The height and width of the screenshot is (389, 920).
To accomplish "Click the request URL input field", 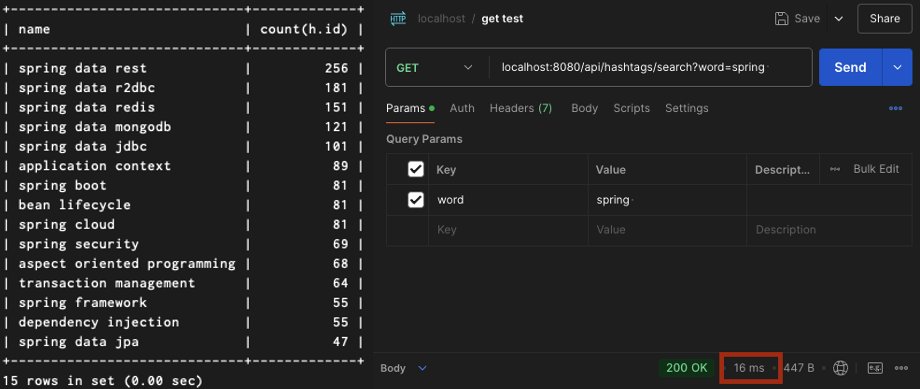I will (650, 67).
